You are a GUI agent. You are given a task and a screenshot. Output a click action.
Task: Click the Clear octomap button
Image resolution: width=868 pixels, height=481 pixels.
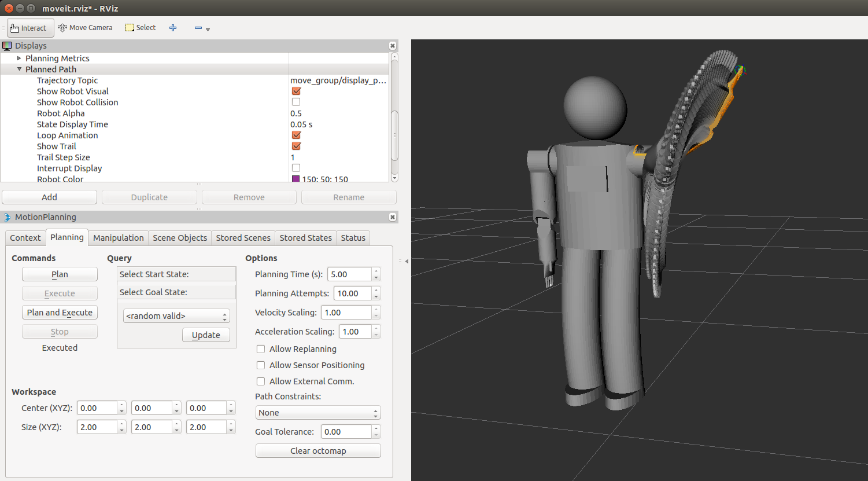click(318, 451)
